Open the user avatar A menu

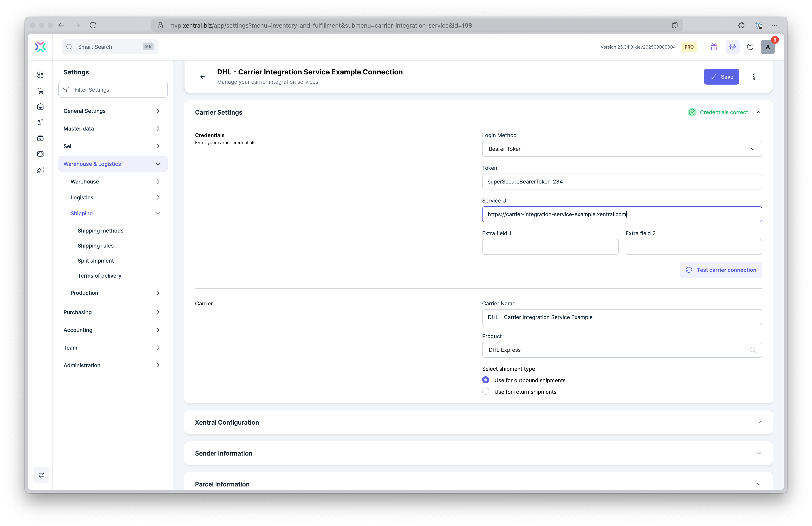click(x=768, y=47)
